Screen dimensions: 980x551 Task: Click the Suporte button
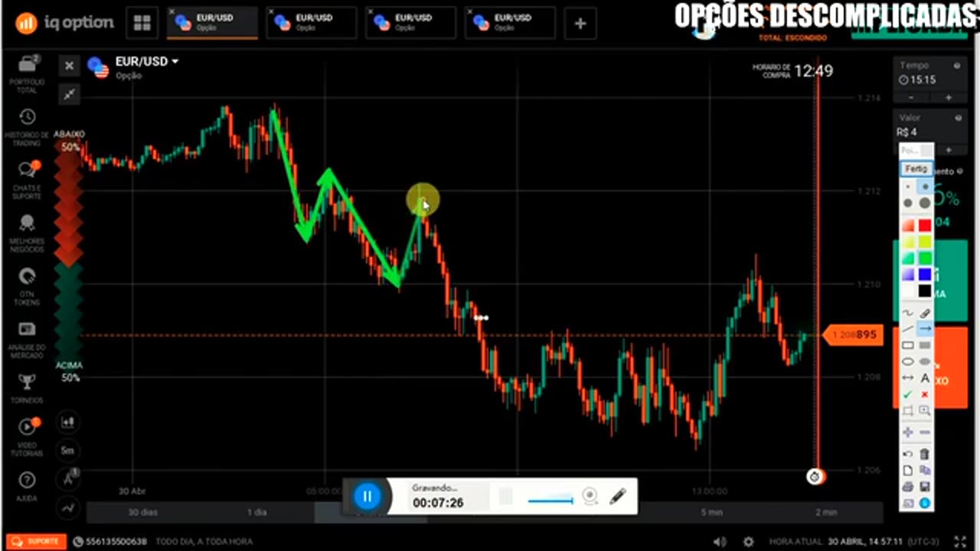click(x=36, y=541)
